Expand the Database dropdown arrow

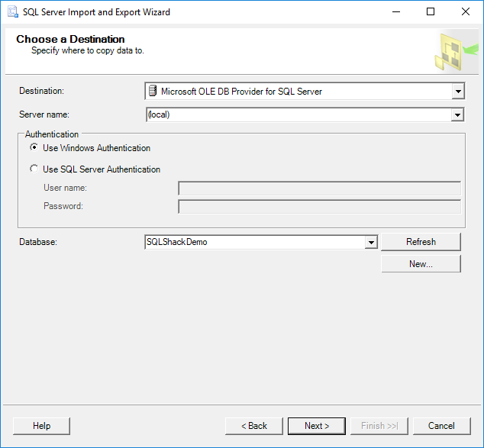click(371, 242)
